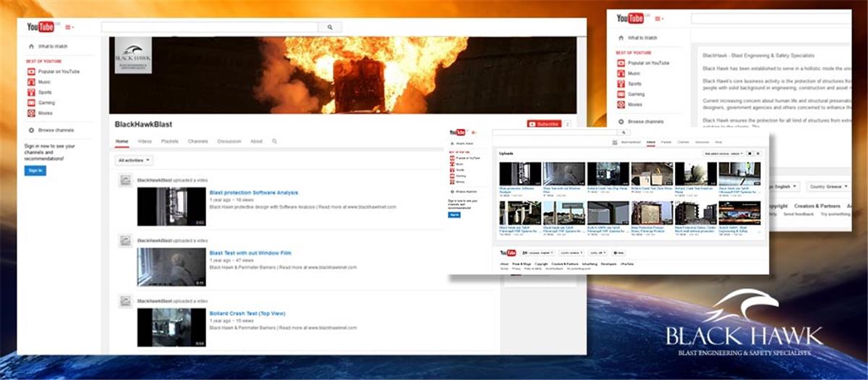Image resolution: width=868 pixels, height=380 pixels.
Task: Click the blue Sign in button, left window
Action: tap(35, 170)
